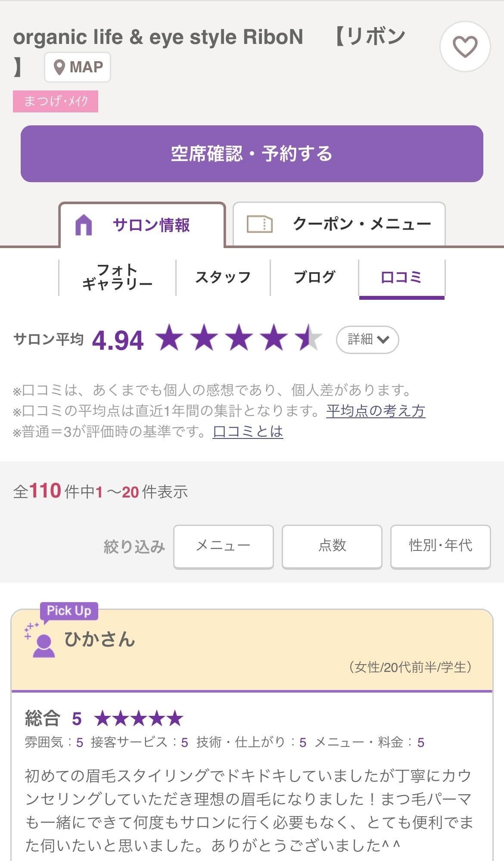Open the メニュー filter dropdown
The width and height of the screenshot is (504, 861).
[223, 546]
